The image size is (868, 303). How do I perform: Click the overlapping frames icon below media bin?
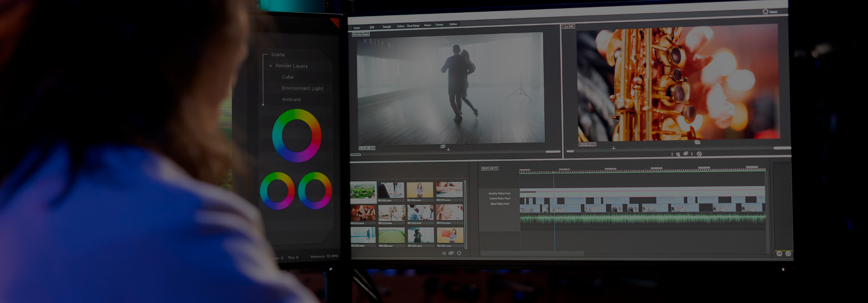coord(451,253)
